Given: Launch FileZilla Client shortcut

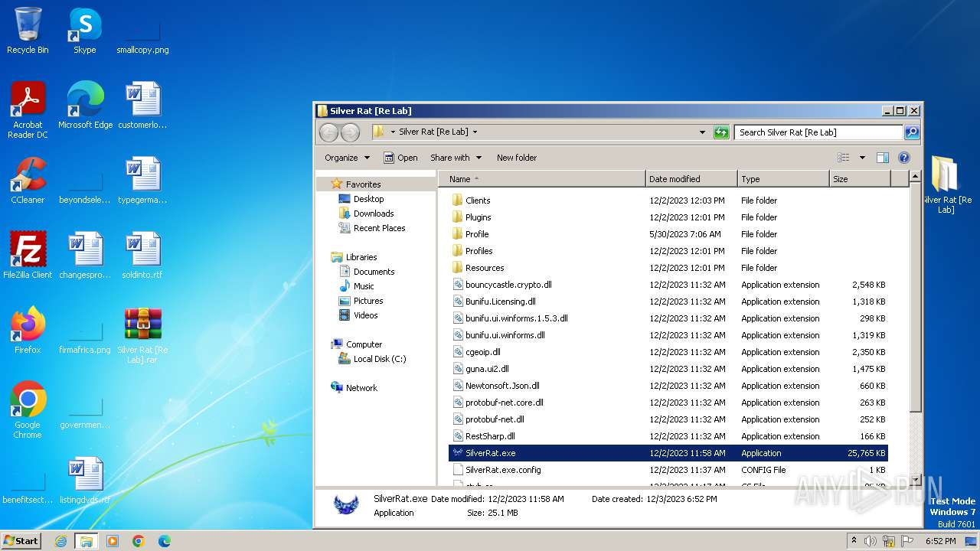Looking at the screenshot, I should [x=28, y=256].
